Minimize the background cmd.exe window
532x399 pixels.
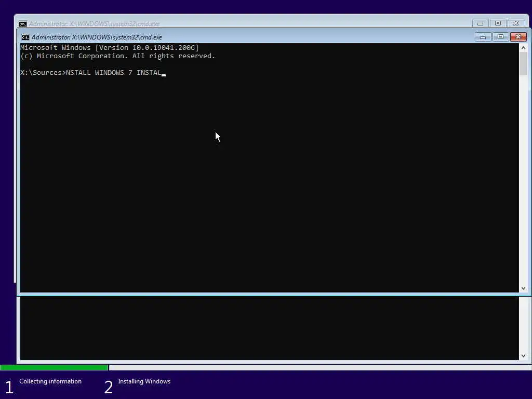pos(480,23)
